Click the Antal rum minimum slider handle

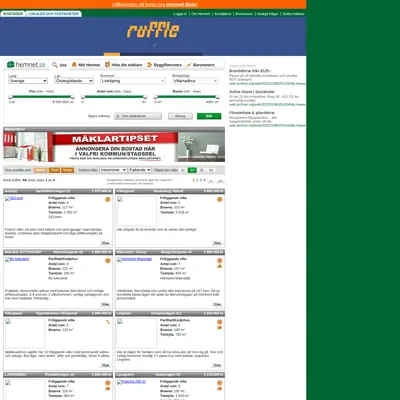[x=83, y=97]
